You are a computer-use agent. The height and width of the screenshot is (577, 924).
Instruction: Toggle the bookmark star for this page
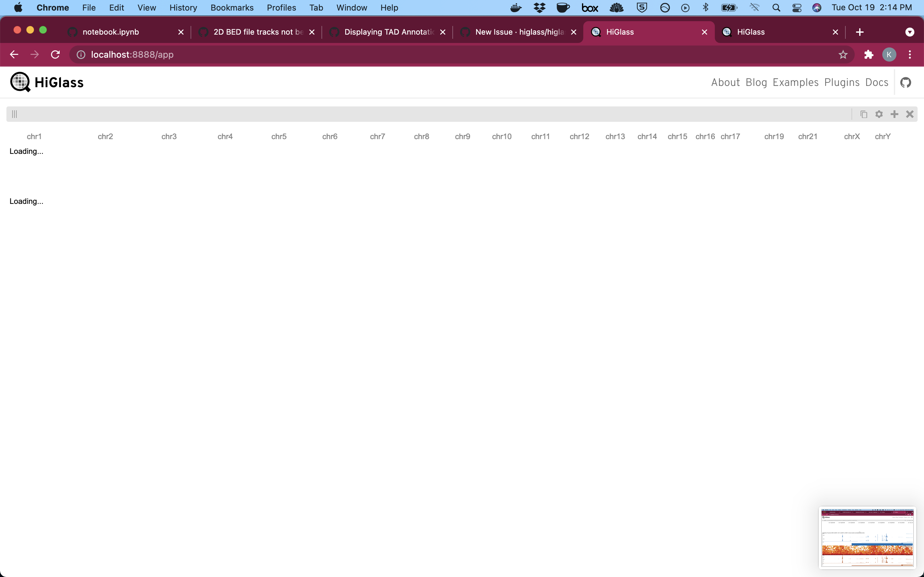pos(843,54)
